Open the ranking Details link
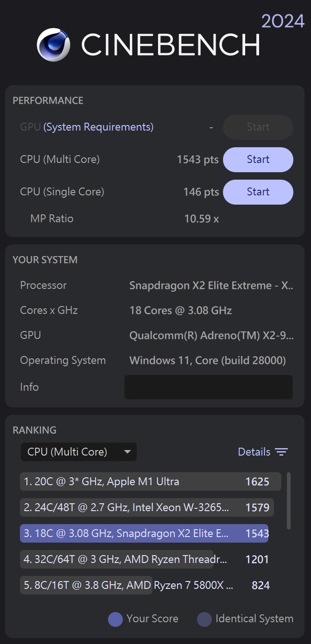This screenshot has height=644, width=311. 254,452
